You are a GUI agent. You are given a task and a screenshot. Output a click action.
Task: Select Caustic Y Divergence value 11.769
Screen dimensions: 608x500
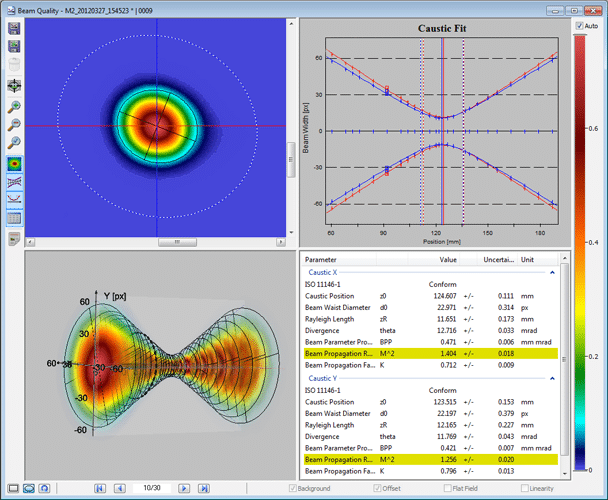pyautogui.click(x=447, y=436)
